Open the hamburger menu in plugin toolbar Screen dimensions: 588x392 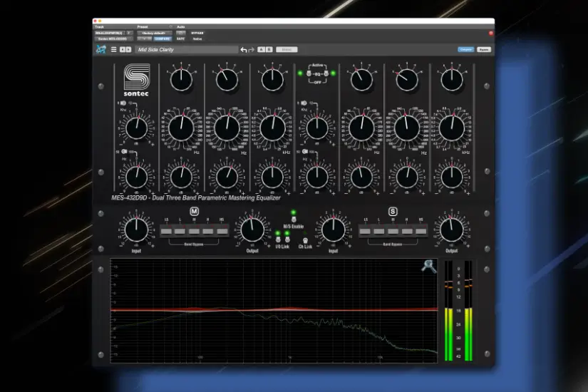pyautogui.click(x=113, y=50)
